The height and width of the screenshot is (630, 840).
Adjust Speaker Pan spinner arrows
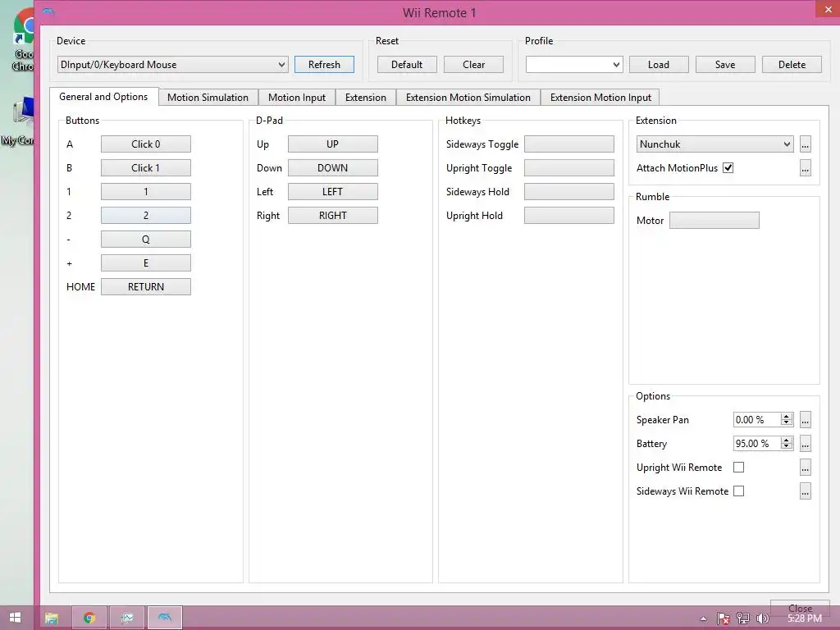coord(787,419)
